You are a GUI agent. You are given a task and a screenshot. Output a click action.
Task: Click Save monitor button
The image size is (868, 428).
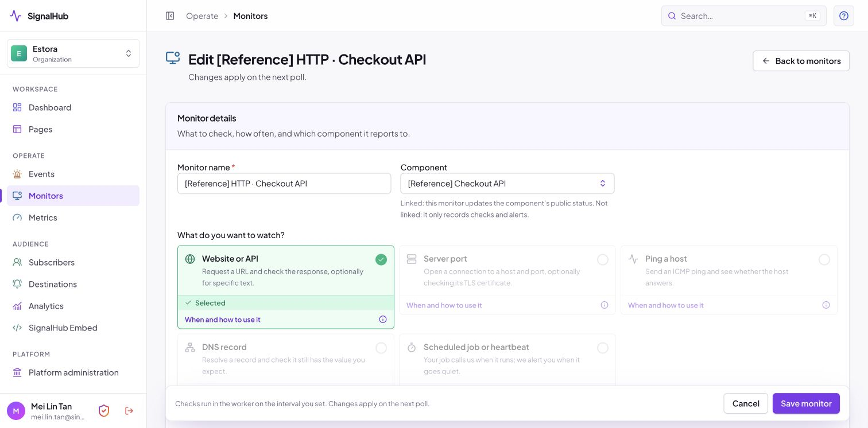pos(806,403)
